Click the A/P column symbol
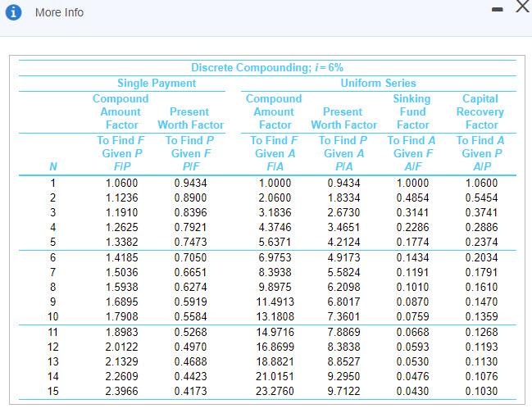The height and width of the screenshot is (413, 532). [x=482, y=166]
